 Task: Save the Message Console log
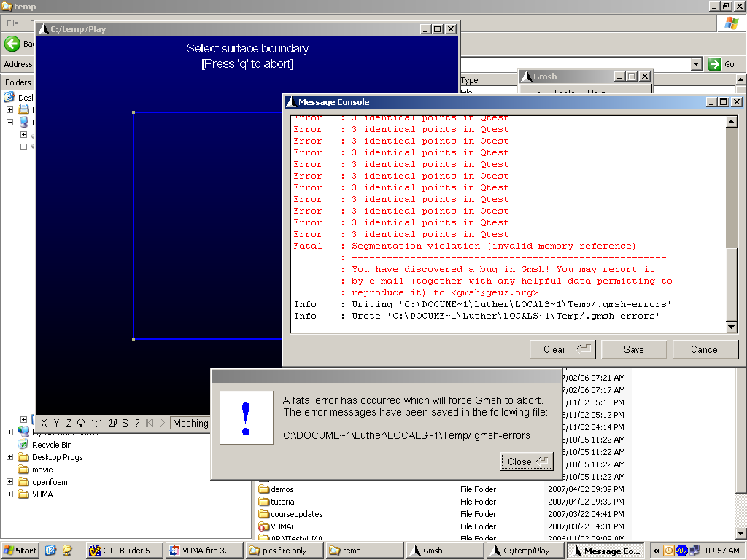pyautogui.click(x=634, y=349)
